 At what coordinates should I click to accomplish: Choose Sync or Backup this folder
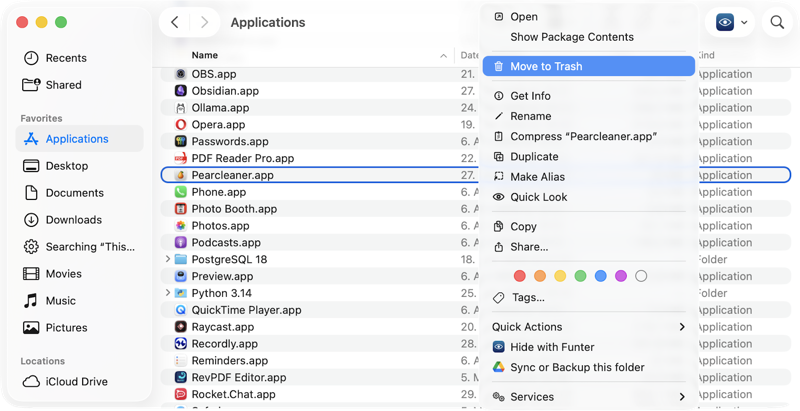(577, 367)
